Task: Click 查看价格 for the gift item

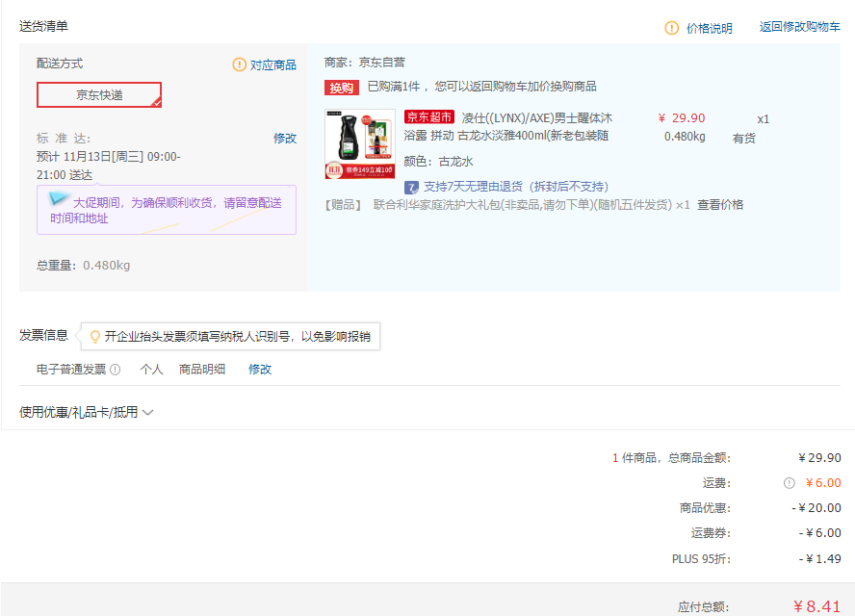Action: coord(720,205)
